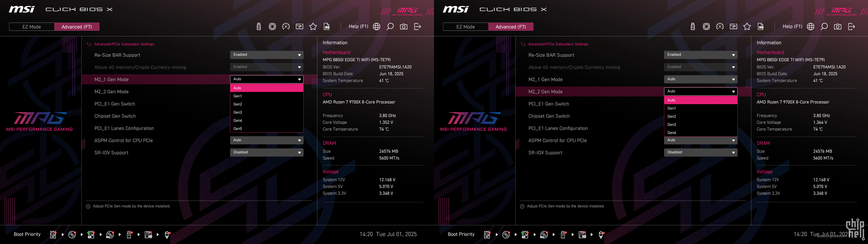Select USB hard disk boot device, left screen
The width and height of the screenshot is (868, 244).
point(91,235)
